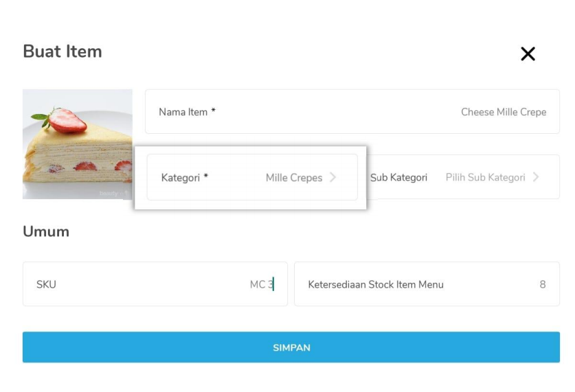Click the strawberry cake item photo
The image size is (575, 392).
click(77, 143)
